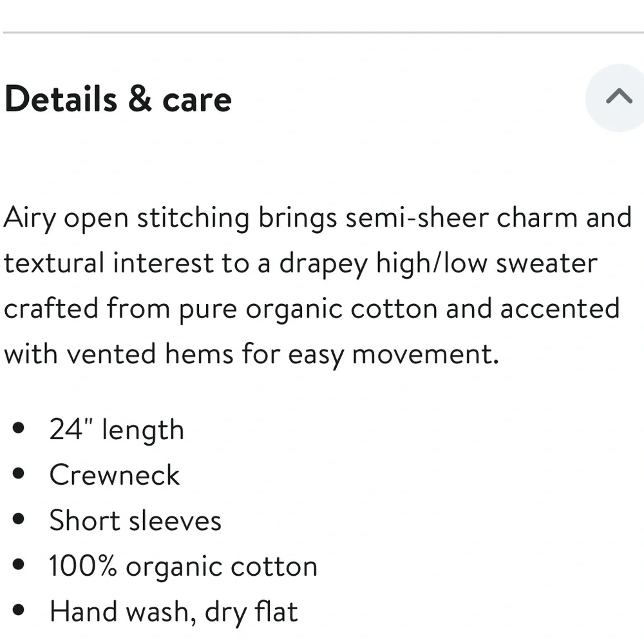Click the Hand wash, dry flat item
The height and width of the screenshot is (644, 644).
coord(174,611)
